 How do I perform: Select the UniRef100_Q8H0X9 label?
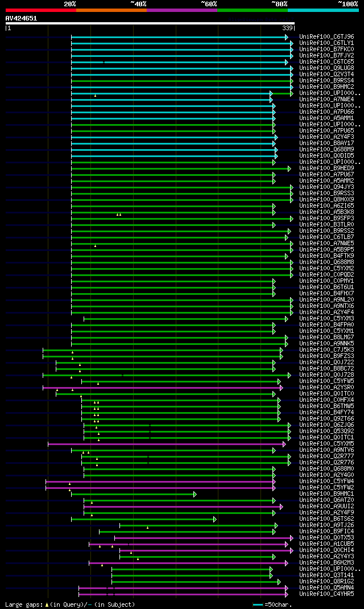[326, 200]
